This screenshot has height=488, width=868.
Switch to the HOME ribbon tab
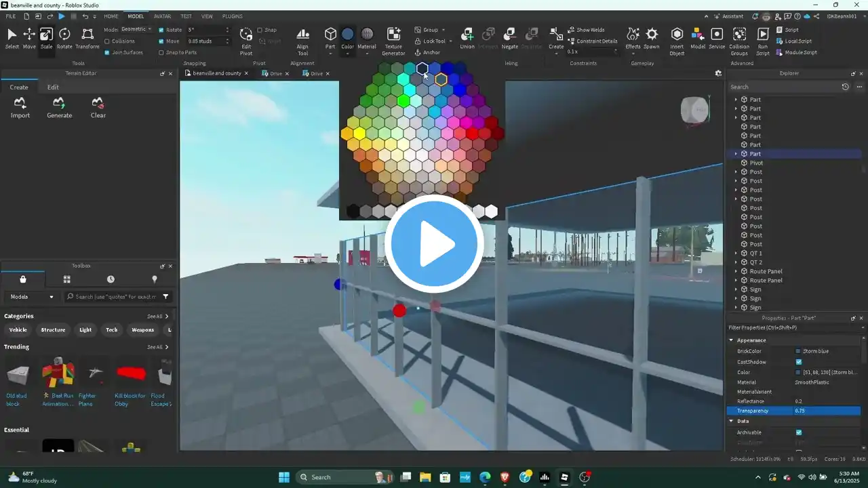[111, 16]
